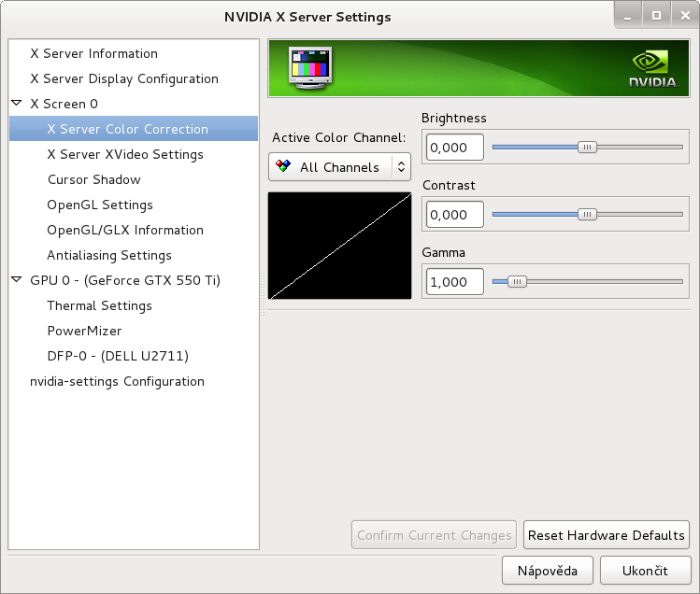Click the Brightness value field
The image size is (700, 594).
[454, 148]
